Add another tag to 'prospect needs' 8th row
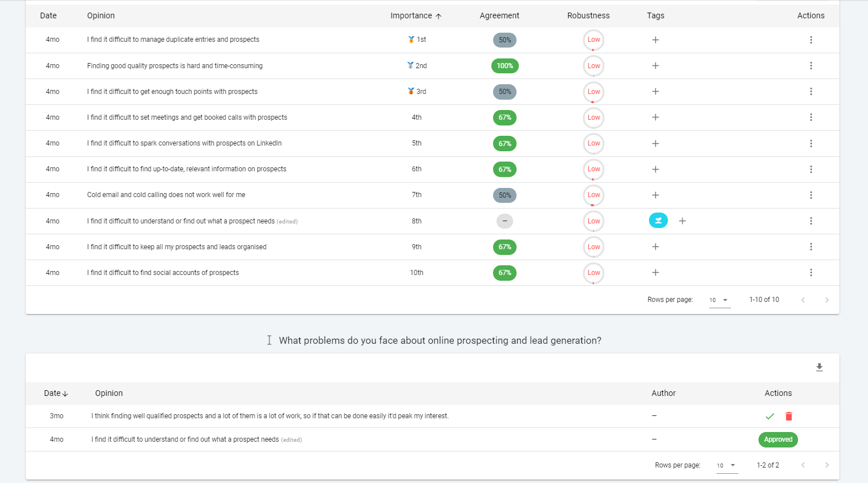The width and height of the screenshot is (868, 483). [x=682, y=221]
